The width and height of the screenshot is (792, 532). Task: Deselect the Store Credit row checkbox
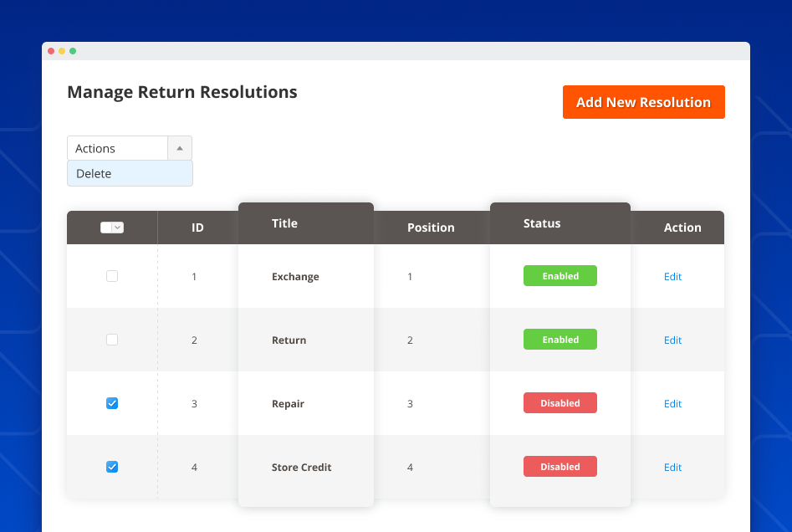tap(112, 467)
